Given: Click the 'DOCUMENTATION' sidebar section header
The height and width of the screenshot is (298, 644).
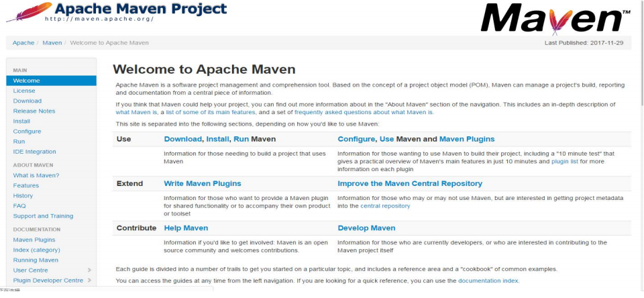Looking at the screenshot, I should click(36, 230).
